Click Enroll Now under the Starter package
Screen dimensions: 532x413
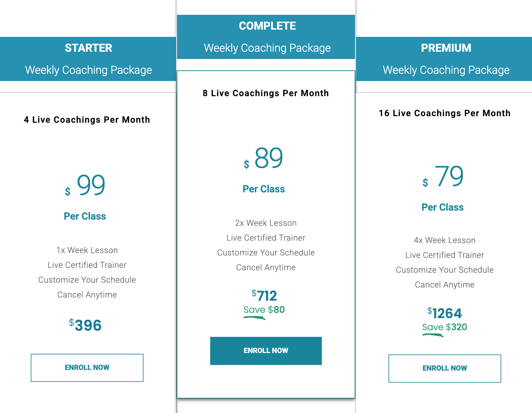87,367
